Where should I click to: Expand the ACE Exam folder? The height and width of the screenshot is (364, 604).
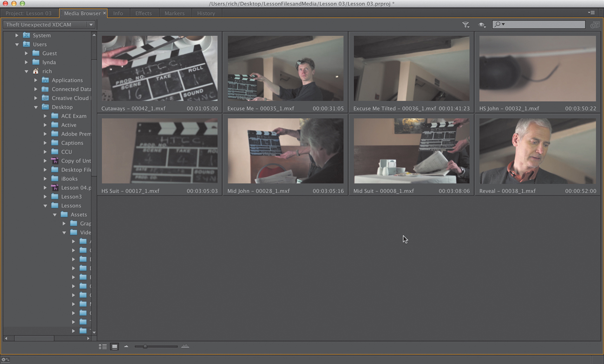[x=45, y=116]
